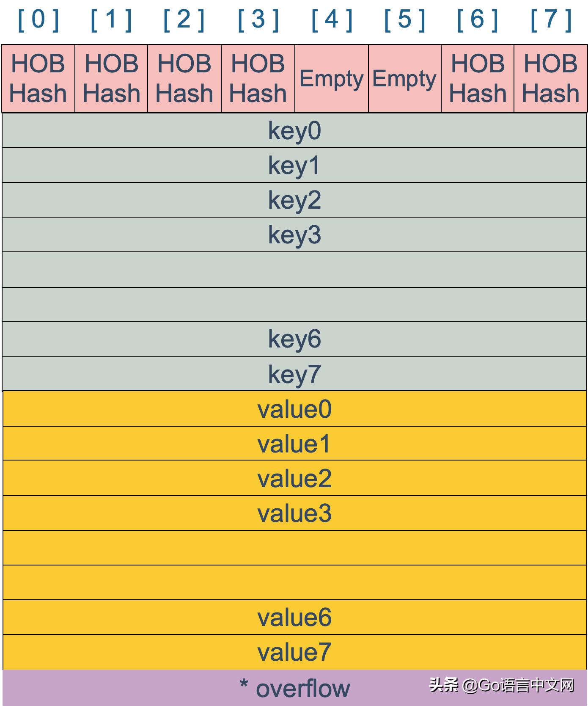Click the 头条 @Go语言中文网 watermark
588x706 pixels.
(x=502, y=685)
